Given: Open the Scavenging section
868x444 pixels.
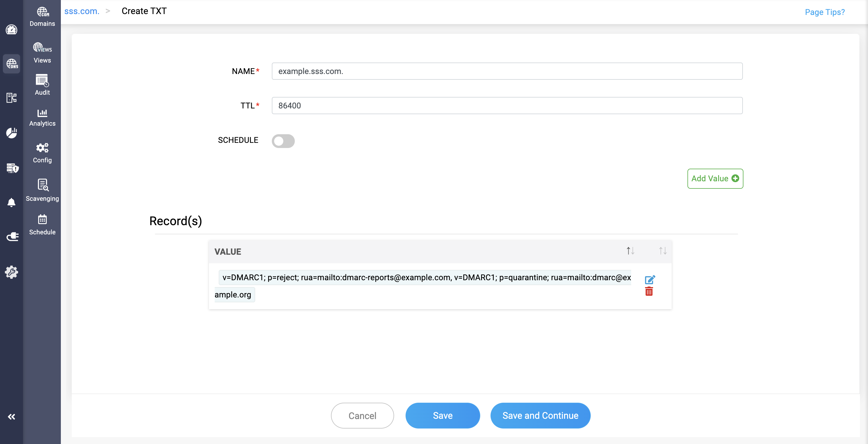Looking at the screenshot, I should pos(42,190).
